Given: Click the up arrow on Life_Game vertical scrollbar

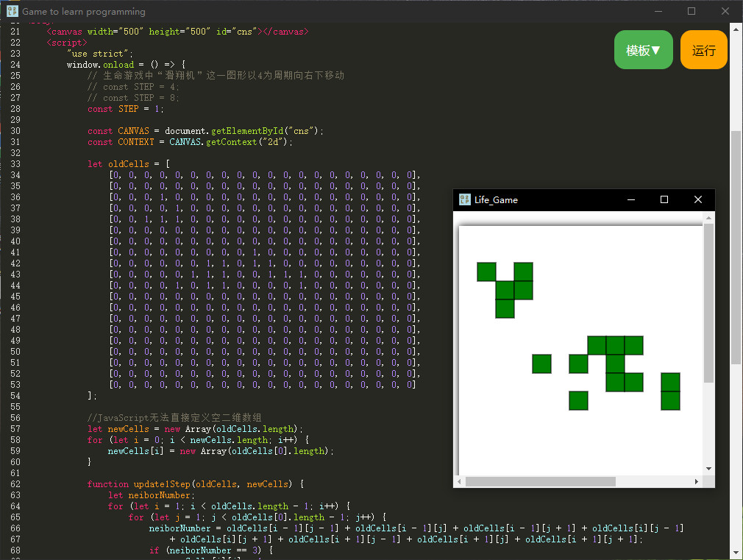Looking at the screenshot, I should 708,216.
